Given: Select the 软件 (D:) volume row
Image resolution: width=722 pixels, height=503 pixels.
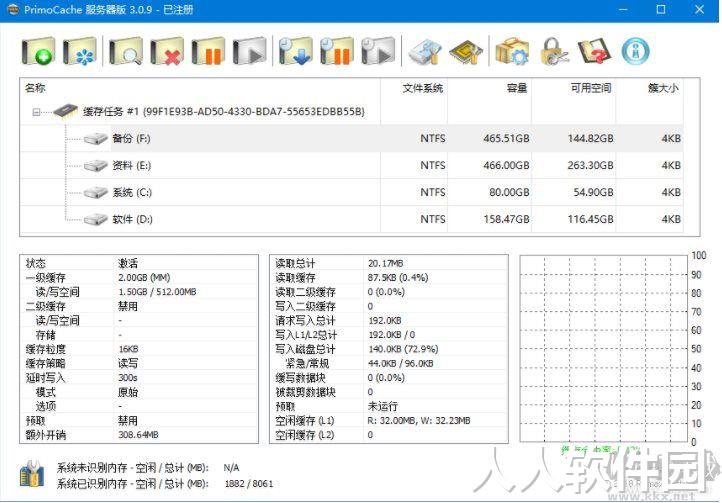Looking at the screenshot, I should [x=352, y=219].
